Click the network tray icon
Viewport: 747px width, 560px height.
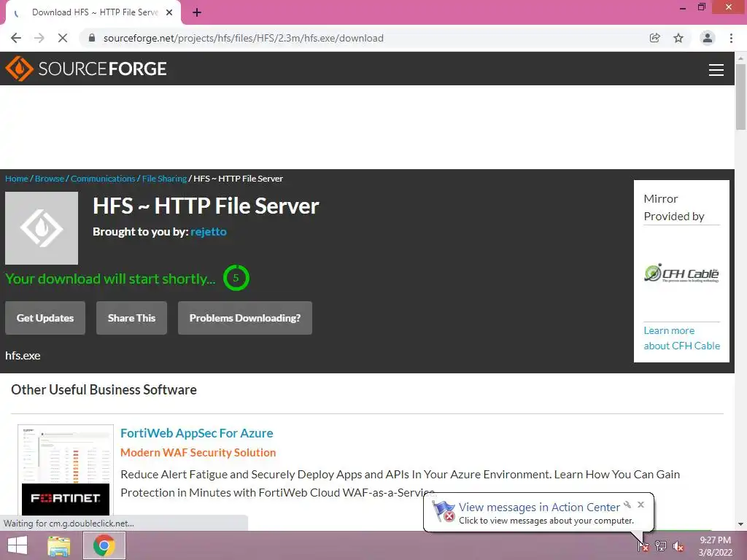661,545
